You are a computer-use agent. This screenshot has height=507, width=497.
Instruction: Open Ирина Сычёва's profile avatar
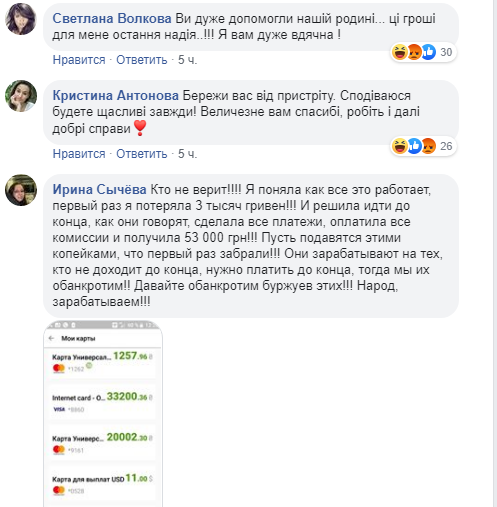click(21, 190)
